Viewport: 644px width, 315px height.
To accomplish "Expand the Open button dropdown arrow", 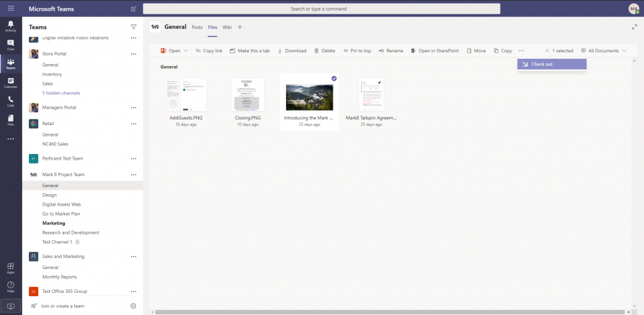I will [x=186, y=51].
